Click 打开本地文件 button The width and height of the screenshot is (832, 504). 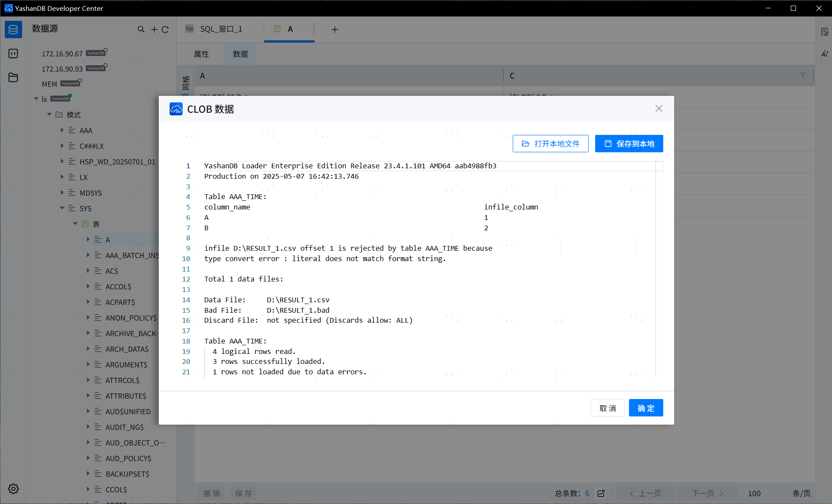coord(550,144)
